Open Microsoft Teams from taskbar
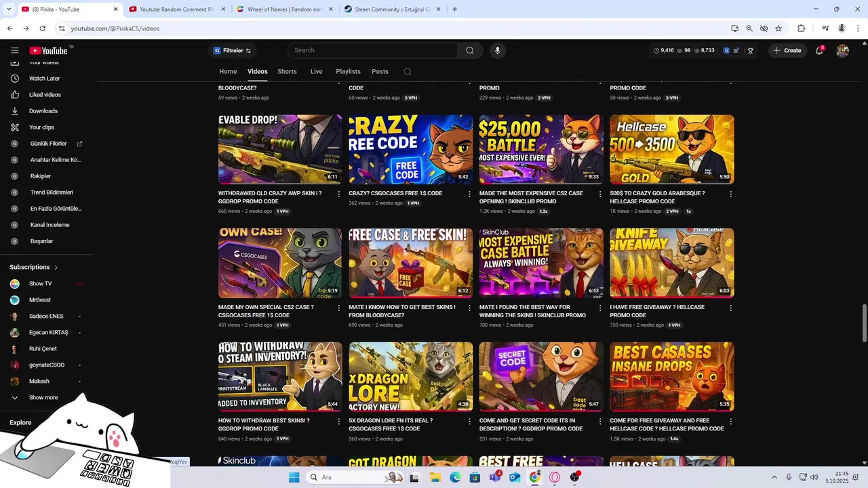 (495, 477)
